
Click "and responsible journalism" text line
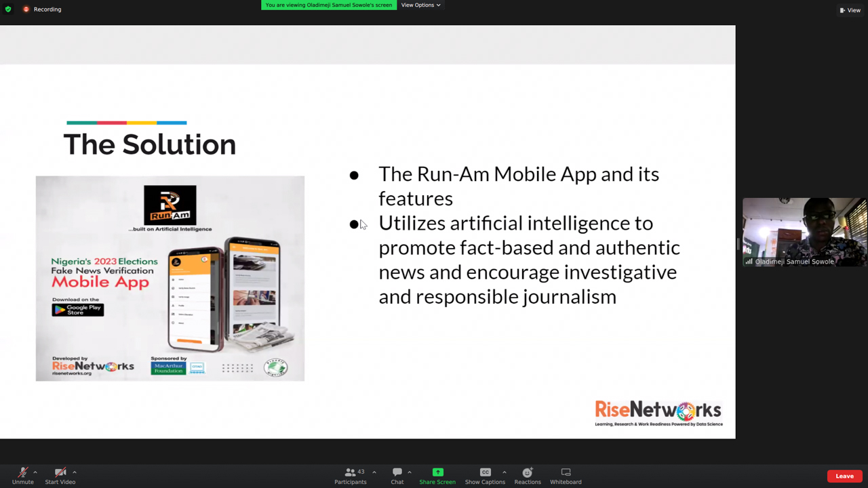coord(497,296)
